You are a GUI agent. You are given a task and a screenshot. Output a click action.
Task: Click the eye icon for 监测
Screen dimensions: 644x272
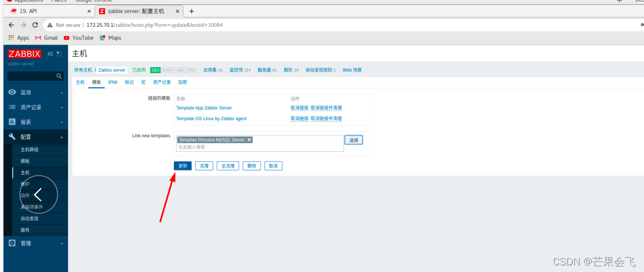tap(13, 92)
